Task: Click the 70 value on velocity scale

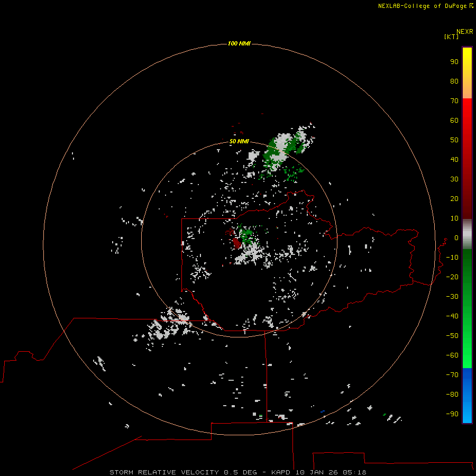Action: (454, 101)
